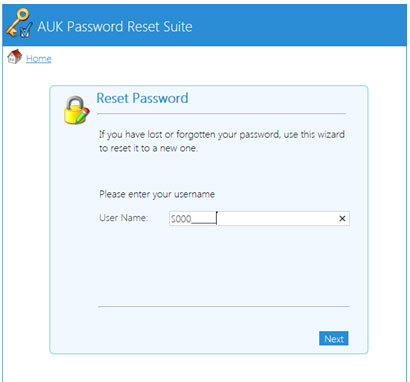The image size is (410, 382).
Task: Click the line to reset it to a new one
Action: point(148,148)
